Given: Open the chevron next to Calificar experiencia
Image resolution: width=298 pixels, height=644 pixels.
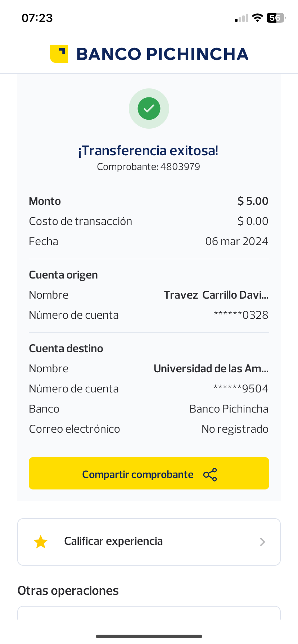Looking at the screenshot, I should pyautogui.click(x=262, y=542).
